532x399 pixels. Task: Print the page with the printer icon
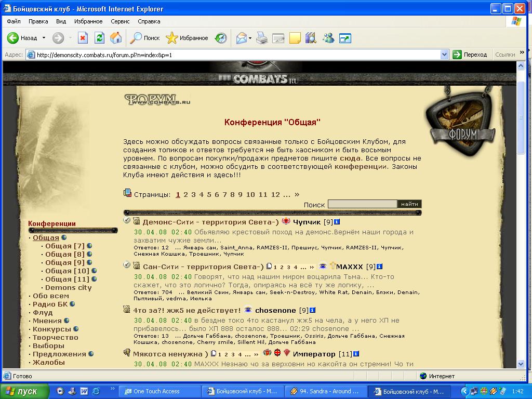[x=262, y=38]
